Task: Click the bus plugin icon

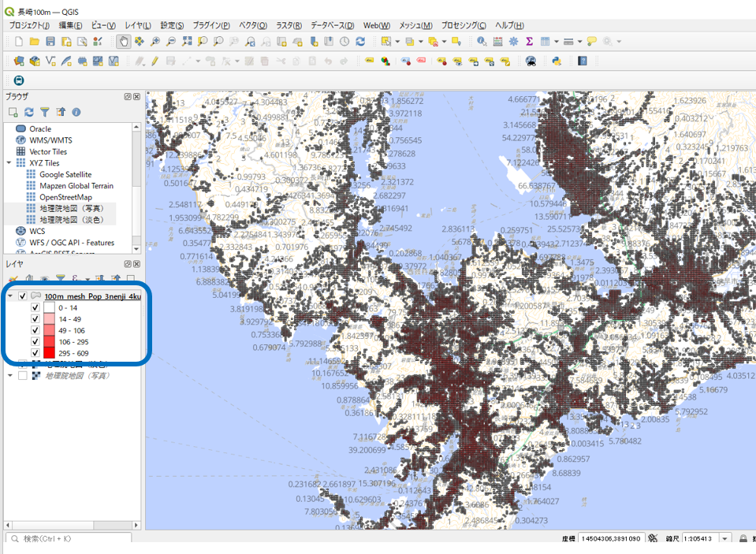Action: 19,80
